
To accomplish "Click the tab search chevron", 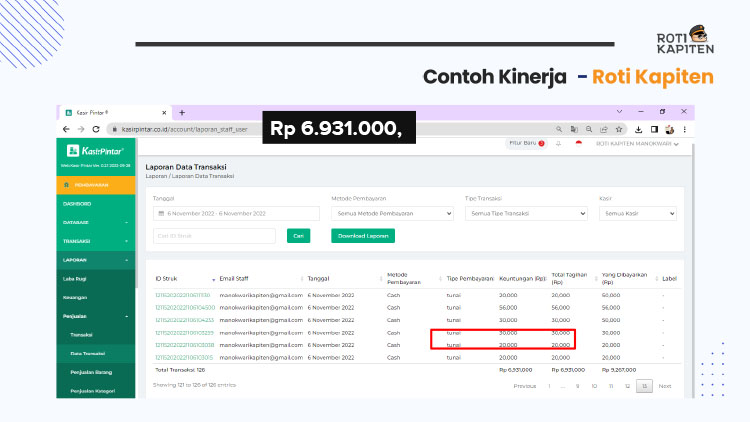I will (x=619, y=111).
